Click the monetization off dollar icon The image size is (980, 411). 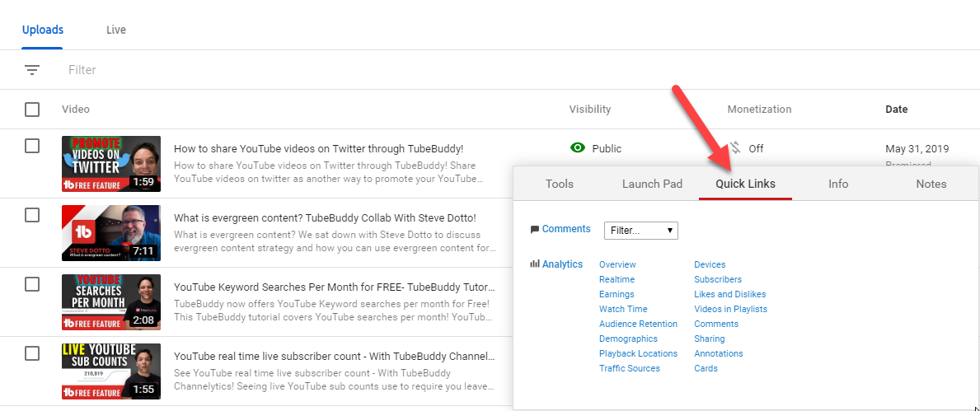coord(734,148)
